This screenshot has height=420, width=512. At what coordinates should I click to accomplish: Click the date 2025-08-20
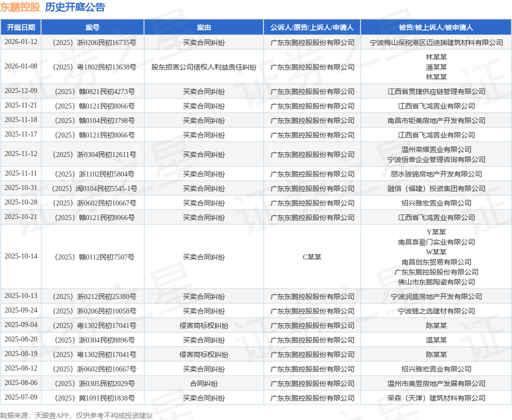tap(21, 339)
